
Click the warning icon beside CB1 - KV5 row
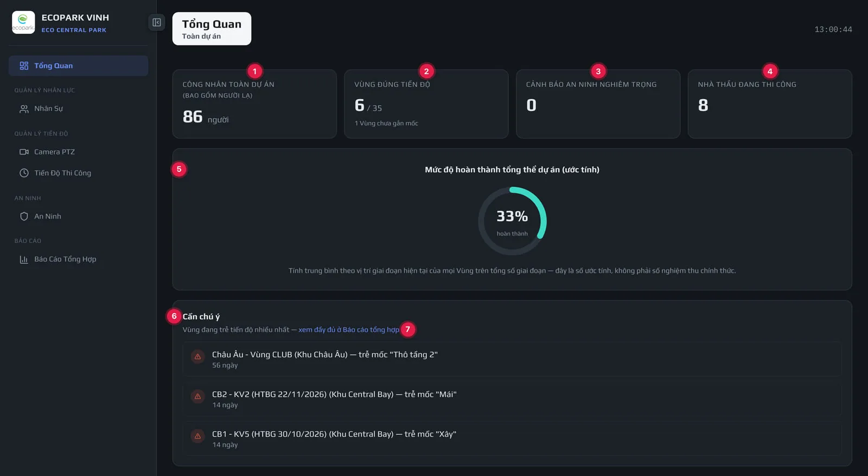(197, 436)
